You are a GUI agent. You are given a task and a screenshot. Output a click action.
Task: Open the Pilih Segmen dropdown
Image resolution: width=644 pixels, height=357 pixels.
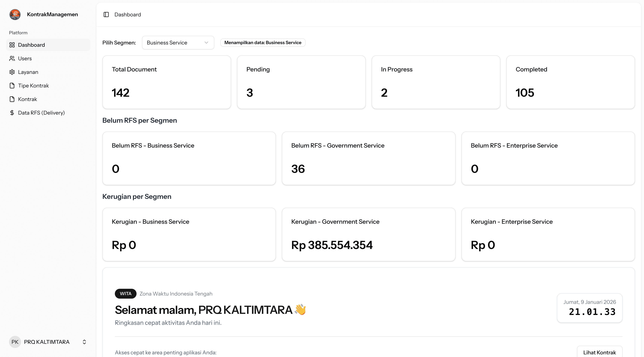pos(178,43)
